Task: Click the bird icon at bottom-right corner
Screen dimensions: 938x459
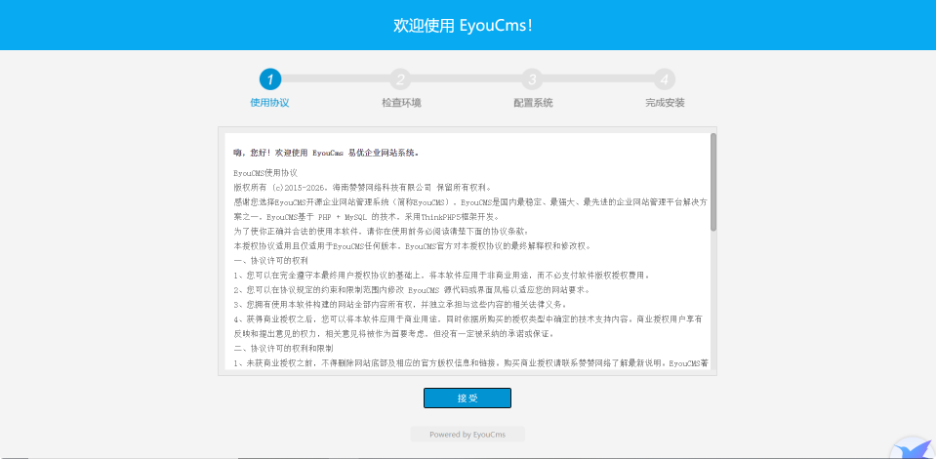Action: [x=913, y=448]
